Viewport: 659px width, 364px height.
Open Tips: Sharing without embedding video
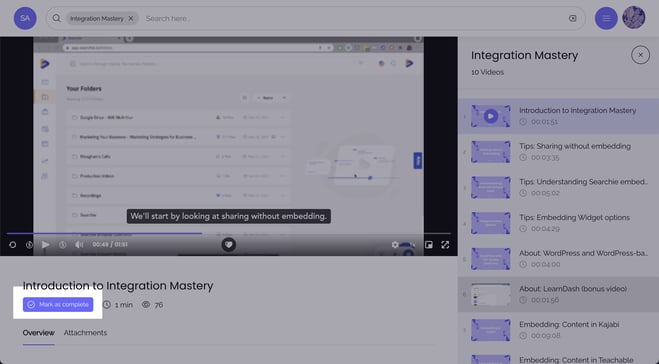pyautogui.click(x=559, y=152)
